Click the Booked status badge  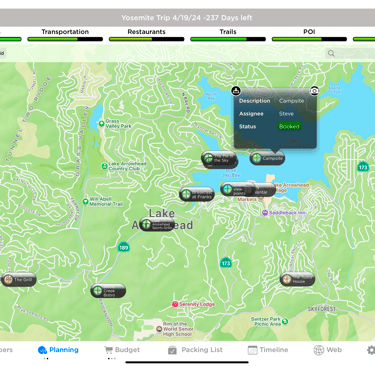(x=289, y=126)
